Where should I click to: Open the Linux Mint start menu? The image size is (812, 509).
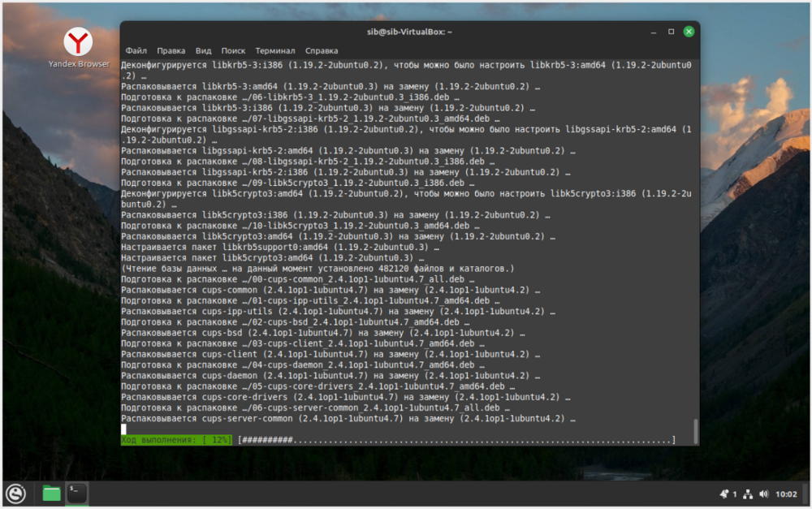point(16,494)
